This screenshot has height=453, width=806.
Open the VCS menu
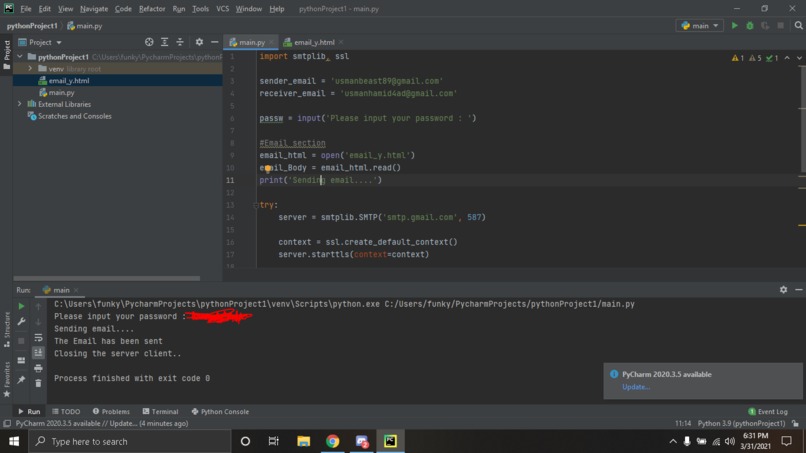222,9
